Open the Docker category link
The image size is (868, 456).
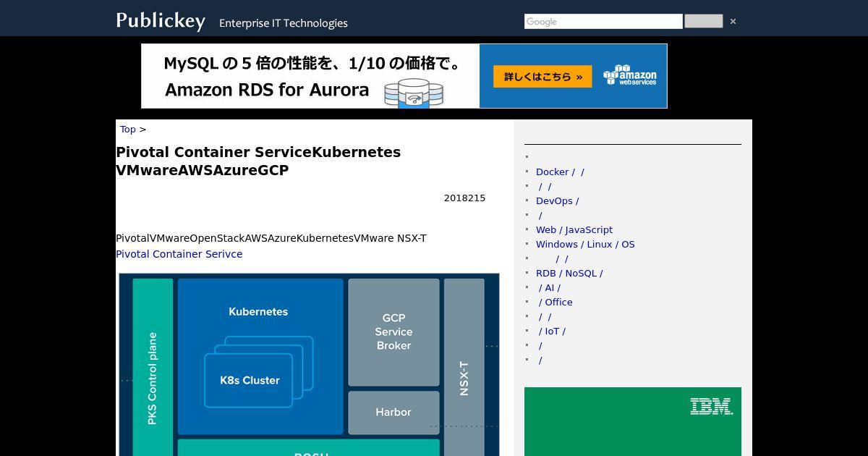(x=560, y=172)
